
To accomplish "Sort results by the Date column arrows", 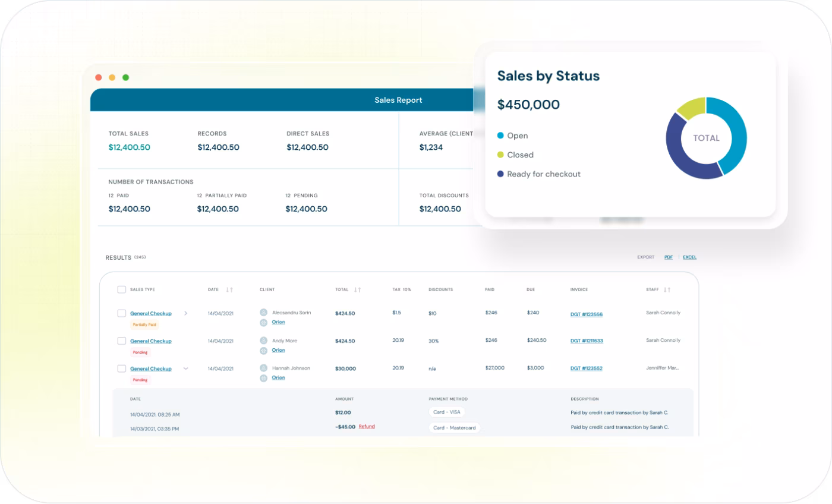I will [x=229, y=289].
